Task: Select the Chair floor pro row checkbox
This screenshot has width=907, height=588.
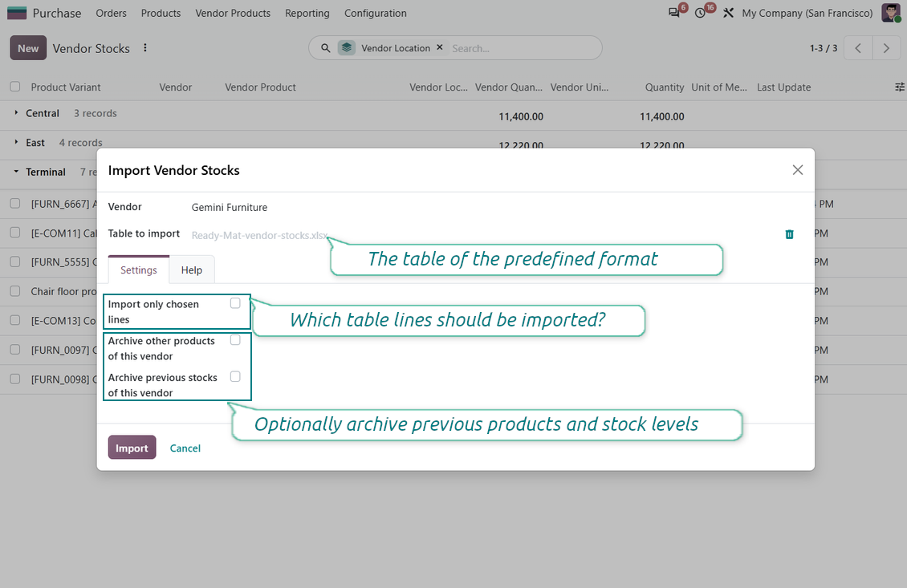Action: click(15, 291)
